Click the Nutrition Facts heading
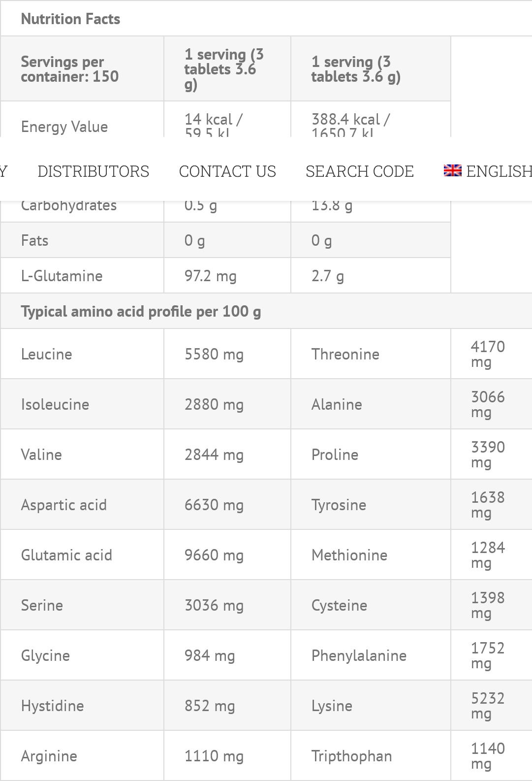This screenshot has width=532, height=781. [x=70, y=19]
